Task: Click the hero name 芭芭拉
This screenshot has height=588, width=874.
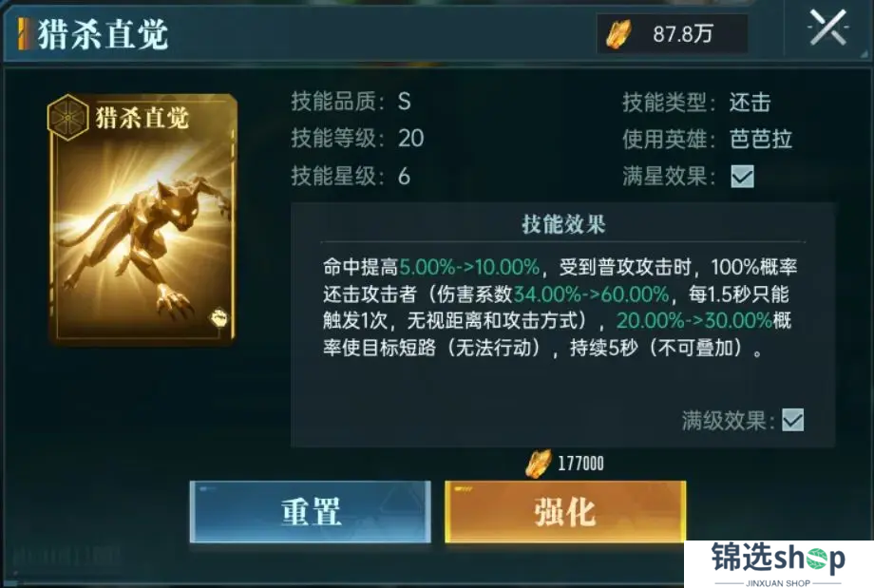Action: click(x=761, y=140)
